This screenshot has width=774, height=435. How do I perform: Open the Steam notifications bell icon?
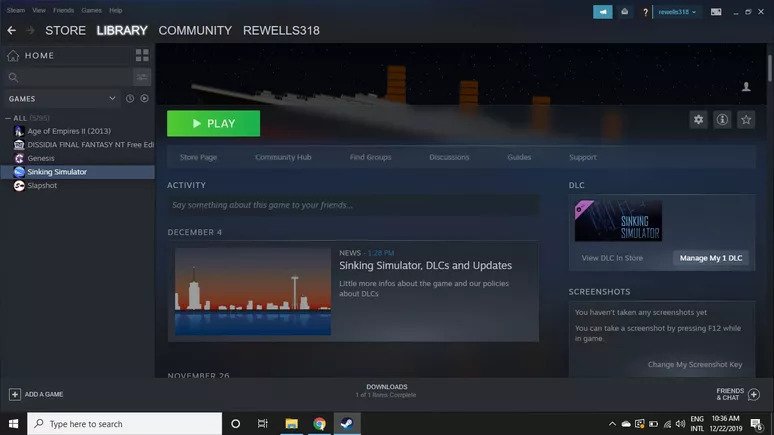tap(624, 12)
